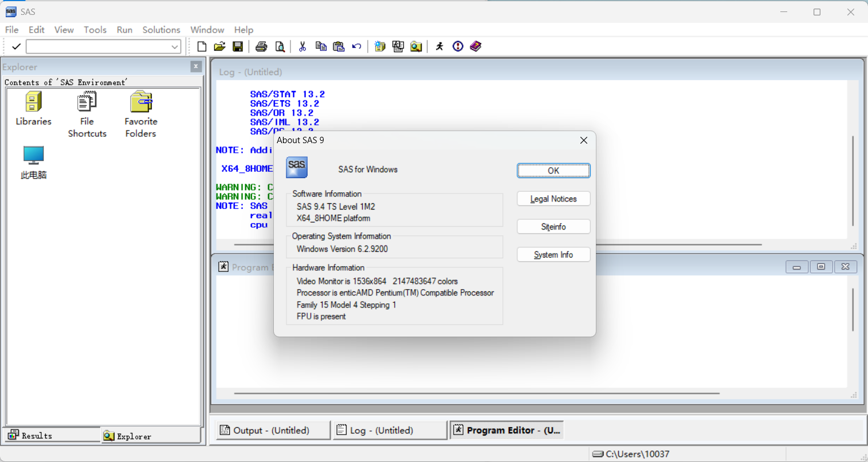Click the Legal Notices button
This screenshot has width=868, height=462.
[x=553, y=199]
